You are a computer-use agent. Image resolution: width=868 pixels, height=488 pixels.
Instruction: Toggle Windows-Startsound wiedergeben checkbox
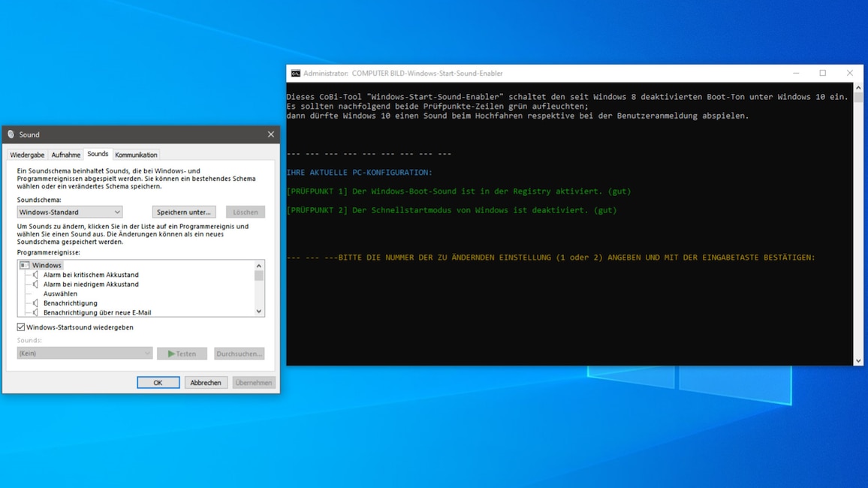click(x=21, y=327)
